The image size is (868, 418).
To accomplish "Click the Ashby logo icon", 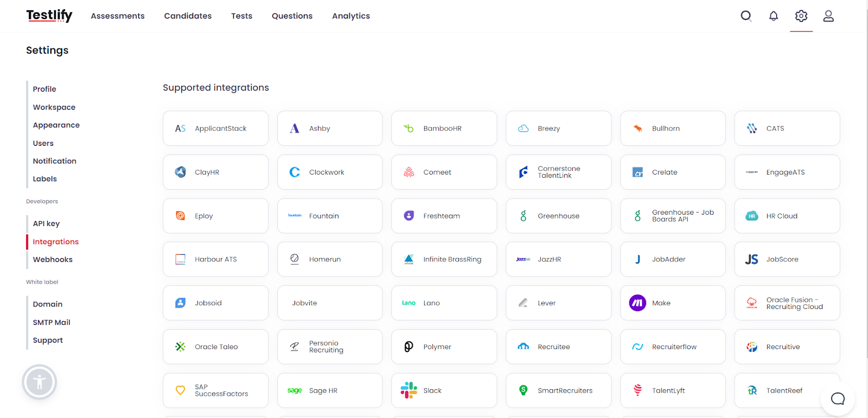I will pos(295,128).
